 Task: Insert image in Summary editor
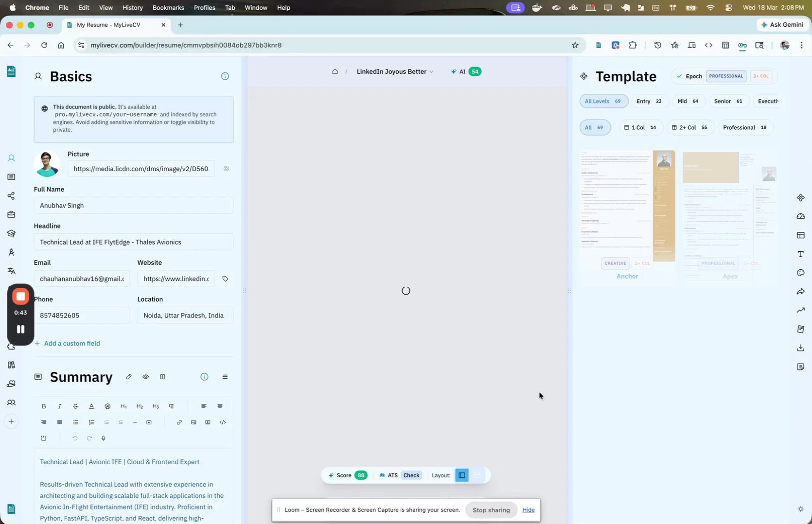[x=194, y=422]
